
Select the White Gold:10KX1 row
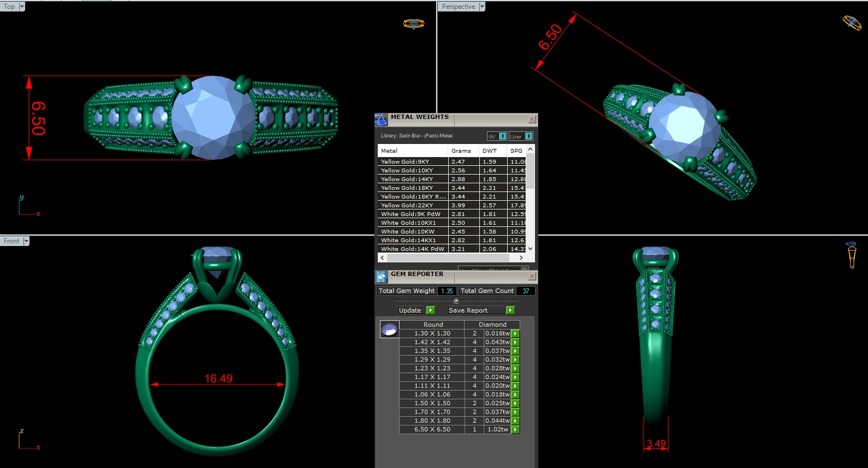pos(452,223)
